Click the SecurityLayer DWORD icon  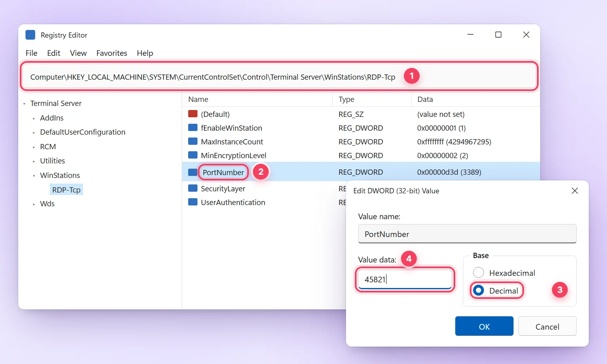[x=193, y=188]
